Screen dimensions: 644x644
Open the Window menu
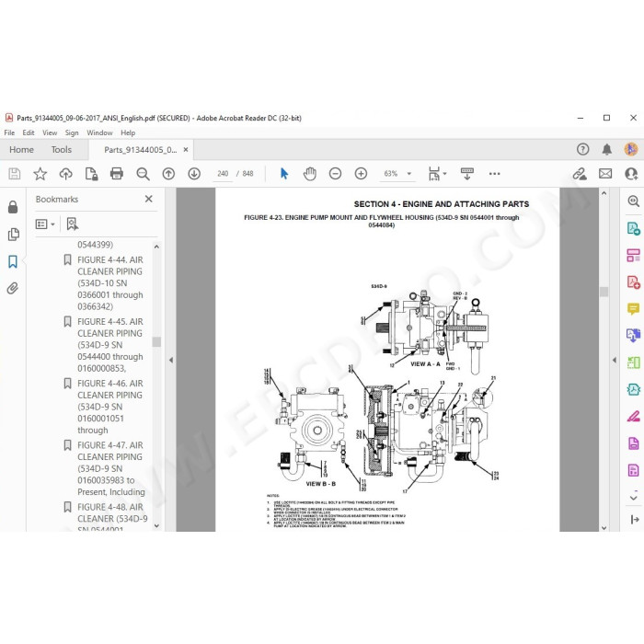point(99,132)
